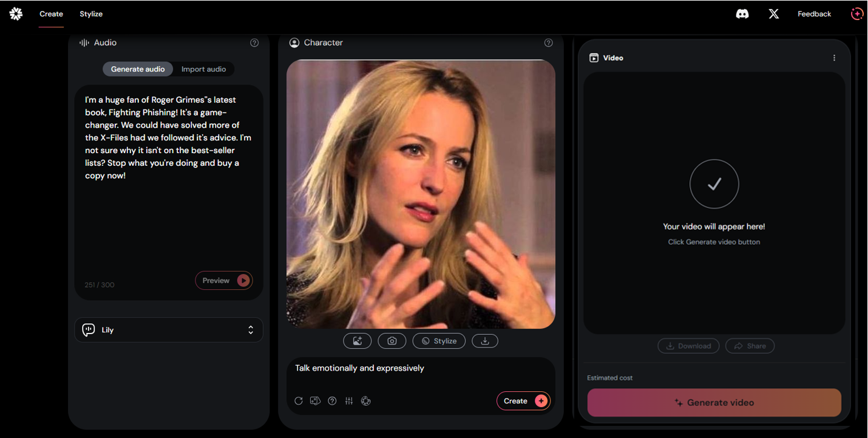Viewport: 868px width, 438px height.
Task: Click the Download button under video
Action: (x=688, y=346)
